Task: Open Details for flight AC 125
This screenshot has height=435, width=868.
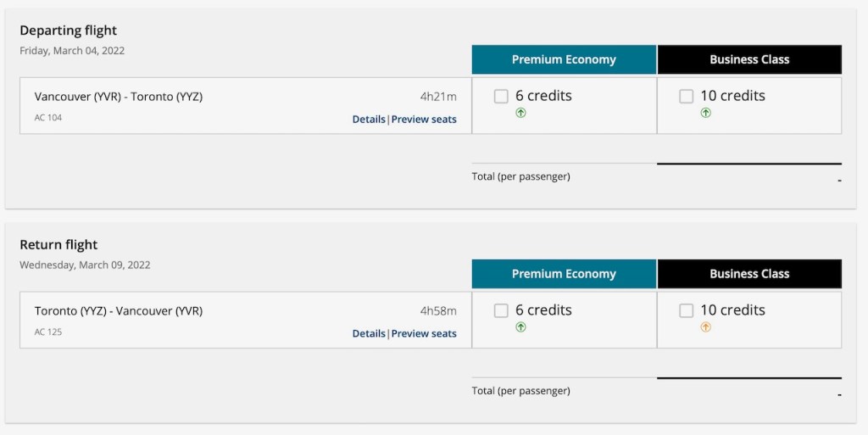Action: click(369, 334)
